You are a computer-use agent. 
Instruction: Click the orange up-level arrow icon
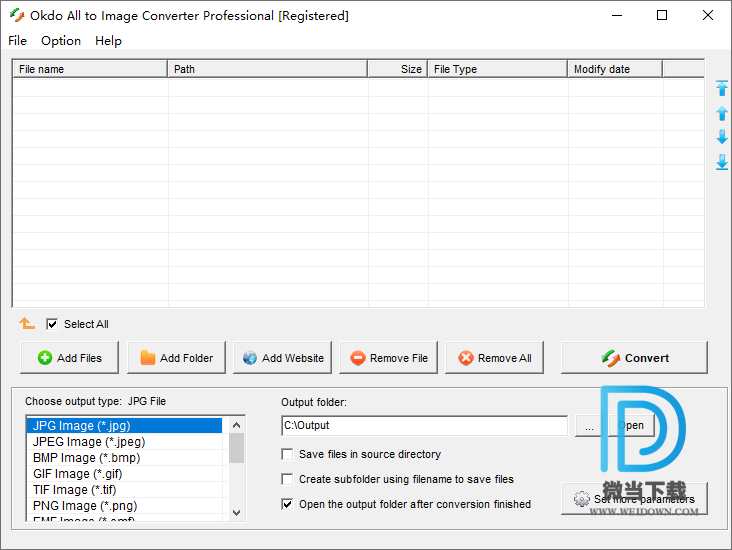[x=27, y=323]
